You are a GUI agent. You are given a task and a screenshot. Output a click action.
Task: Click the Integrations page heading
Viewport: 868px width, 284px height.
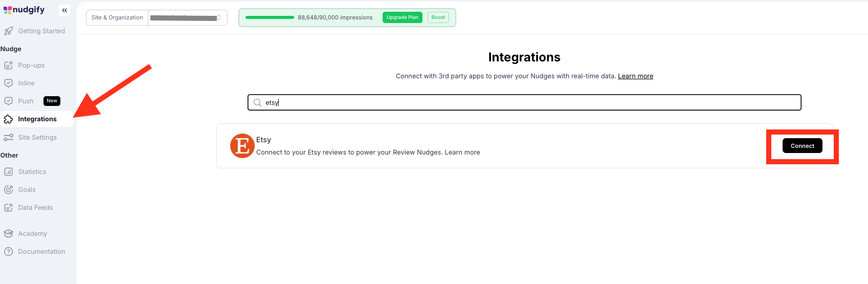(524, 57)
